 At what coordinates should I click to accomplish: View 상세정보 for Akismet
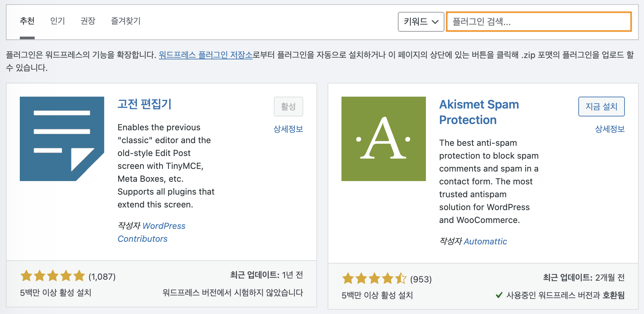click(x=610, y=129)
